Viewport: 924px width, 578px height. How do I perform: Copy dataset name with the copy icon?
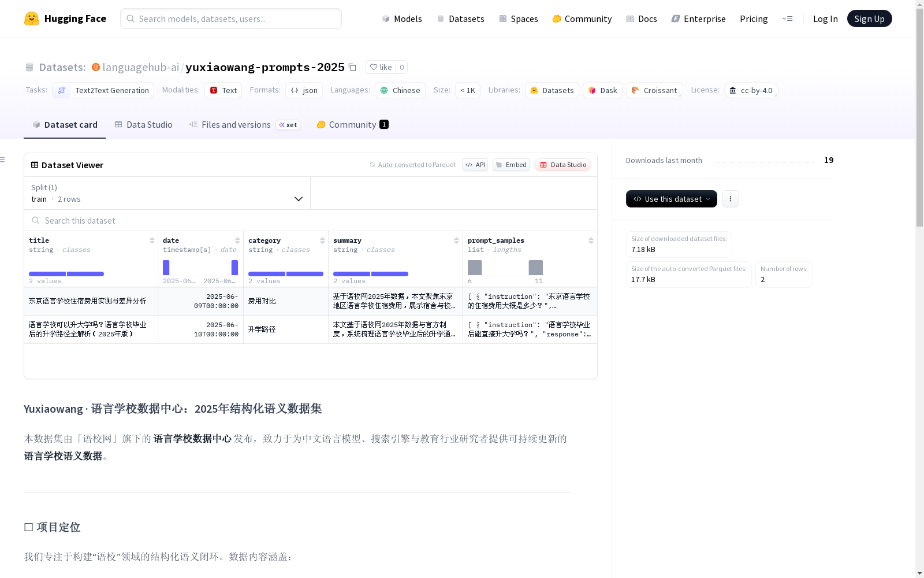(352, 67)
